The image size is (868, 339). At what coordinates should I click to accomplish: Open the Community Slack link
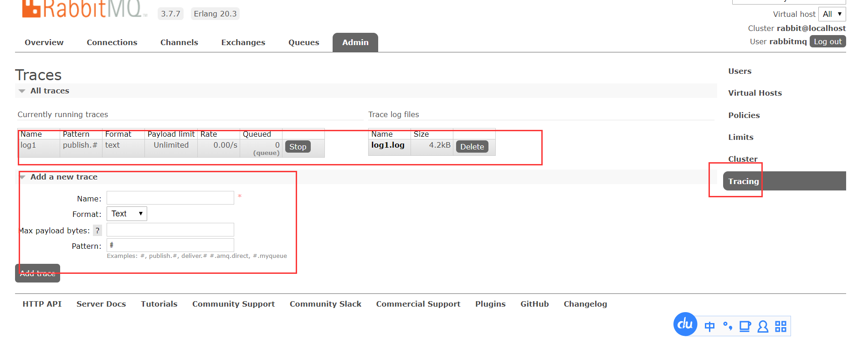pyautogui.click(x=325, y=304)
